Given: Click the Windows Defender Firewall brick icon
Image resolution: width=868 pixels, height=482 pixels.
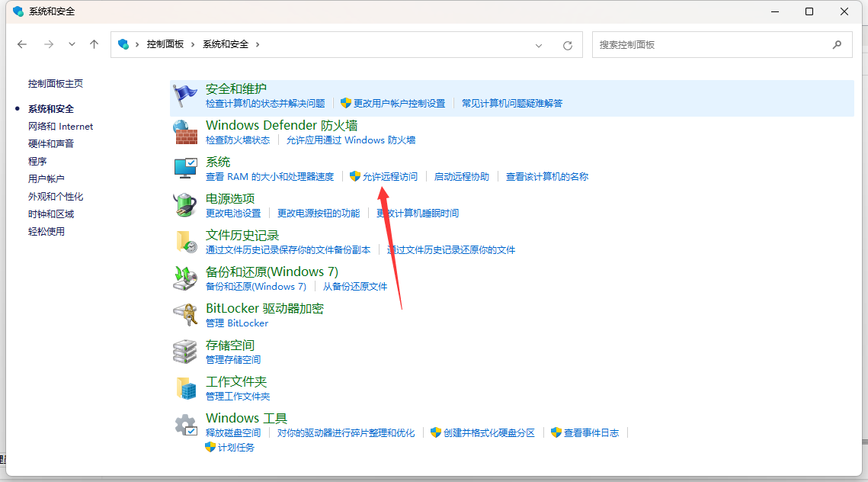Looking at the screenshot, I should 185,133.
